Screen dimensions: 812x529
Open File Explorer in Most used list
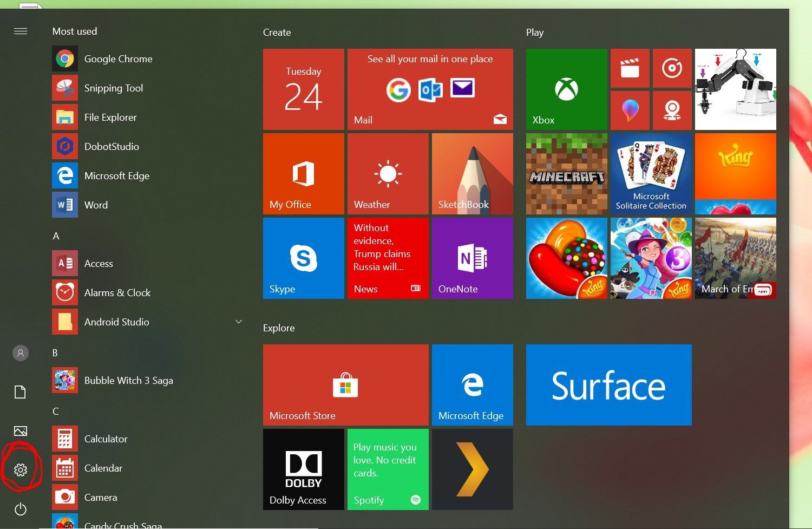tap(146, 117)
